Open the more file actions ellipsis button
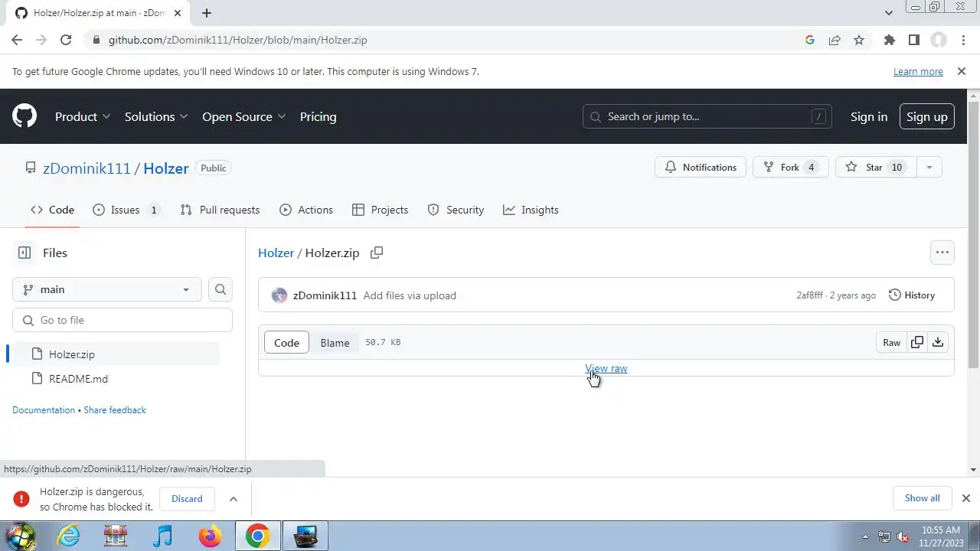Screen dimensions: 980x551 pyautogui.click(x=942, y=253)
